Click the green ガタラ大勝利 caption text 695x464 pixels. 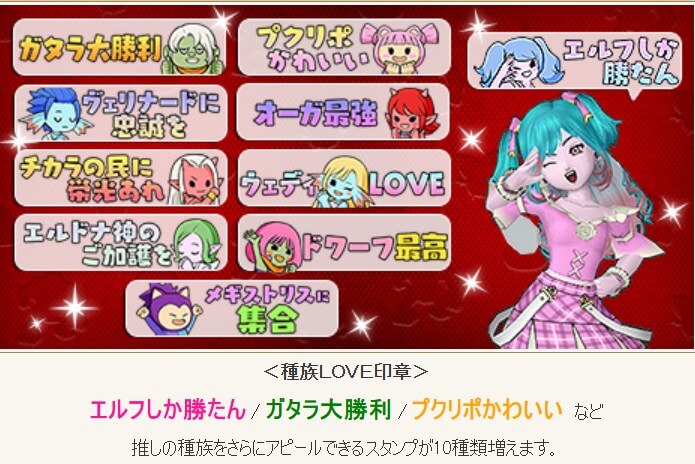click(329, 409)
